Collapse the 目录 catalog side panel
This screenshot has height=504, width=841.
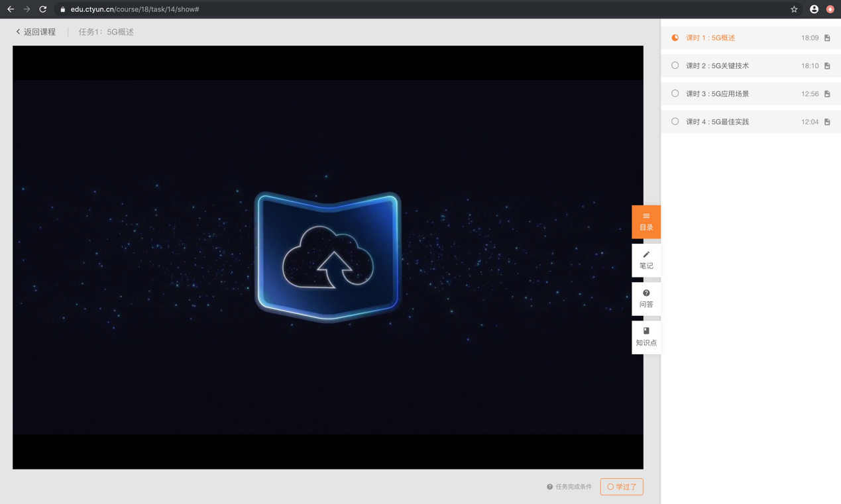[645, 222]
